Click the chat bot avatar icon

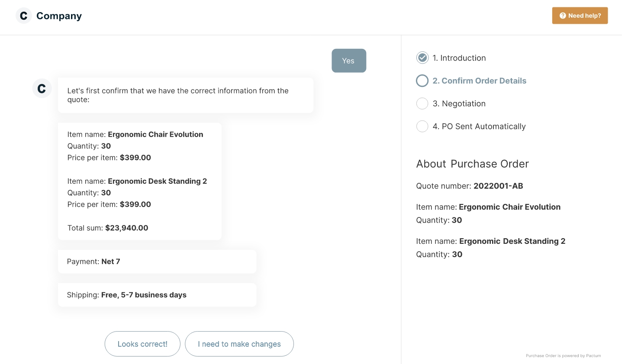pyautogui.click(x=42, y=89)
